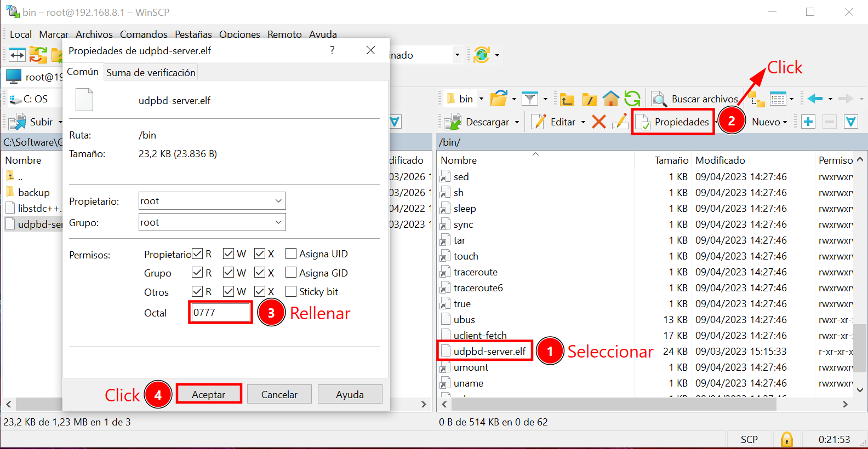Image resolution: width=868 pixels, height=449 pixels.
Task: Click the red X delete icon
Action: click(599, 122)
